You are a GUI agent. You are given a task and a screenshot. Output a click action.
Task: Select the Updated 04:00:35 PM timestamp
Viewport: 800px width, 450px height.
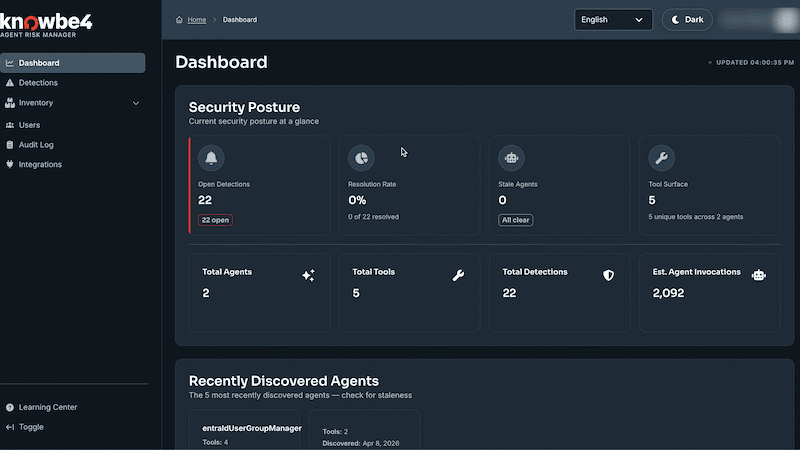pos(755,63)
